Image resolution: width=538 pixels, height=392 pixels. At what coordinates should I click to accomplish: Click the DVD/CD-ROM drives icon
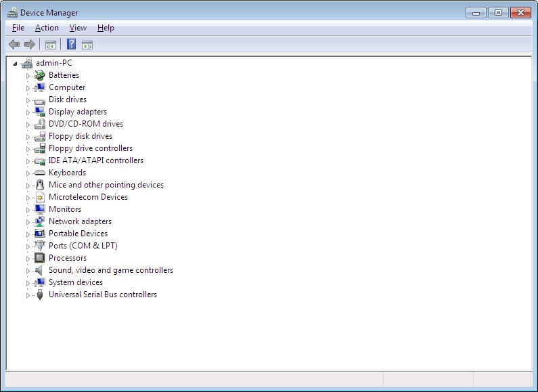coord(40,124)
